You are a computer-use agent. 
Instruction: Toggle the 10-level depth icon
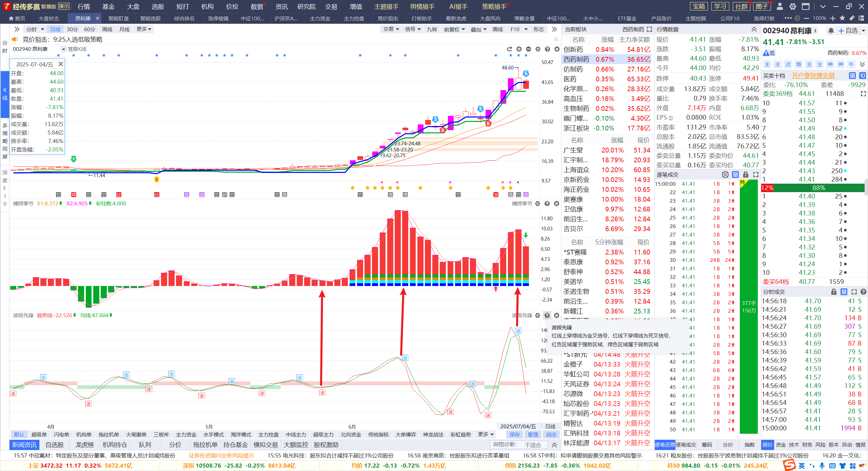862,76
